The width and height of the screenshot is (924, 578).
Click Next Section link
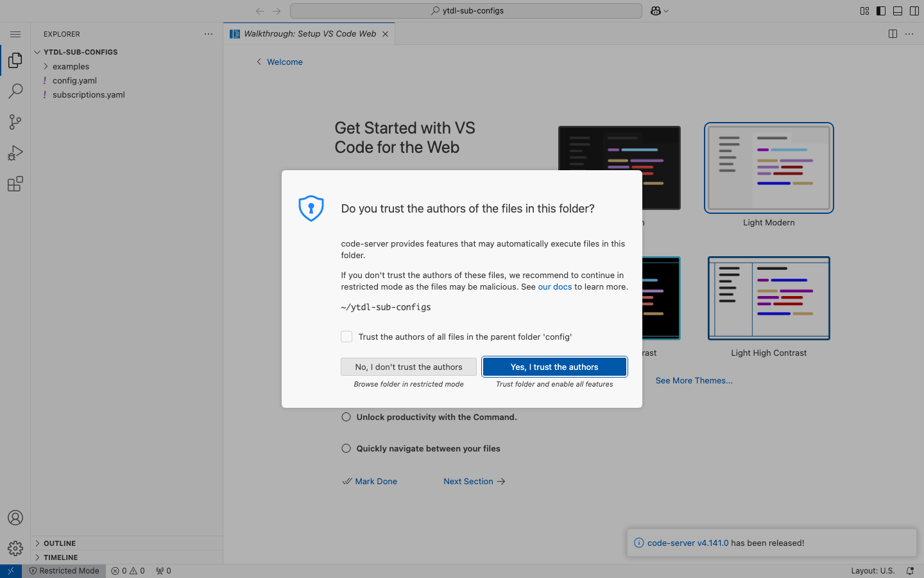[474, 481]
